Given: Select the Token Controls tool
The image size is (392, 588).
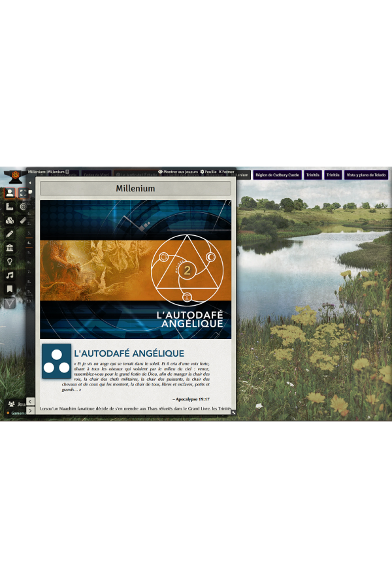Looking at the screenshot, I should [x=10, y=193].
